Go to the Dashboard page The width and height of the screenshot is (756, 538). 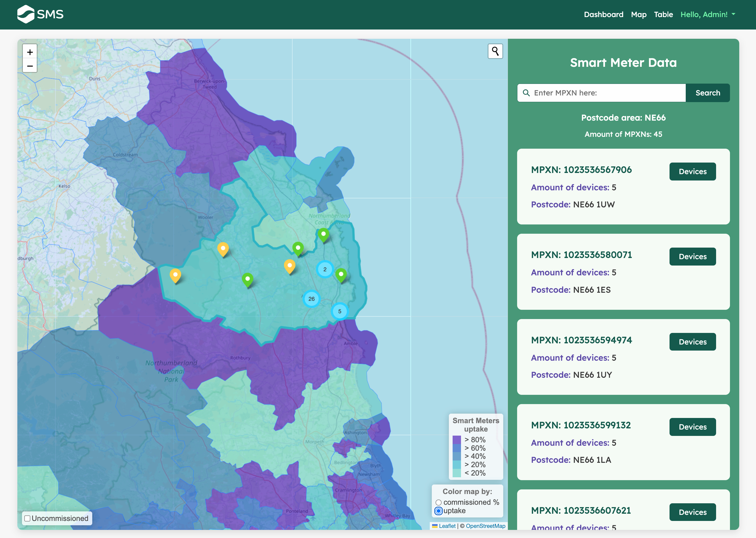603,14
